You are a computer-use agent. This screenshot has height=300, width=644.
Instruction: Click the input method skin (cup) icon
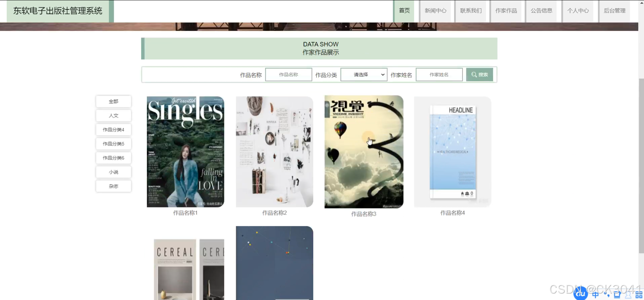point(617,295)
